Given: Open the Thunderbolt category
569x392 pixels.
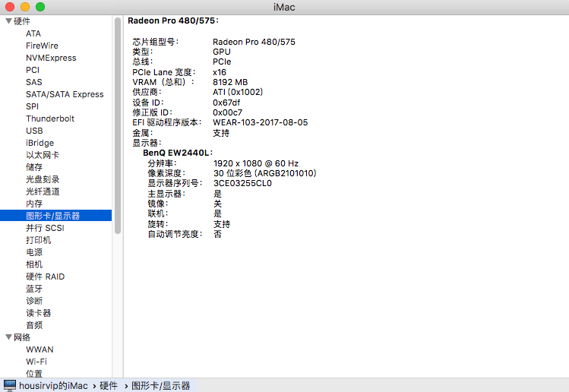Looking at the screenshot, I should click(x=50, y=119).
